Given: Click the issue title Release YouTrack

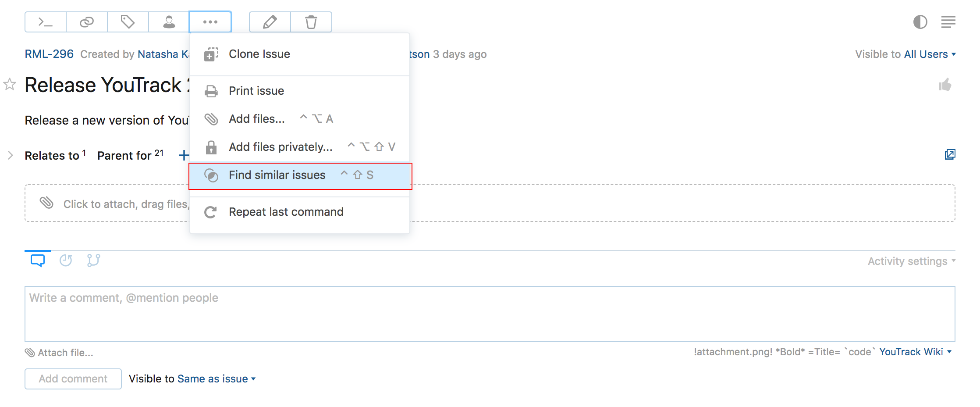Looking at the screenshot, I should [107, 85].
